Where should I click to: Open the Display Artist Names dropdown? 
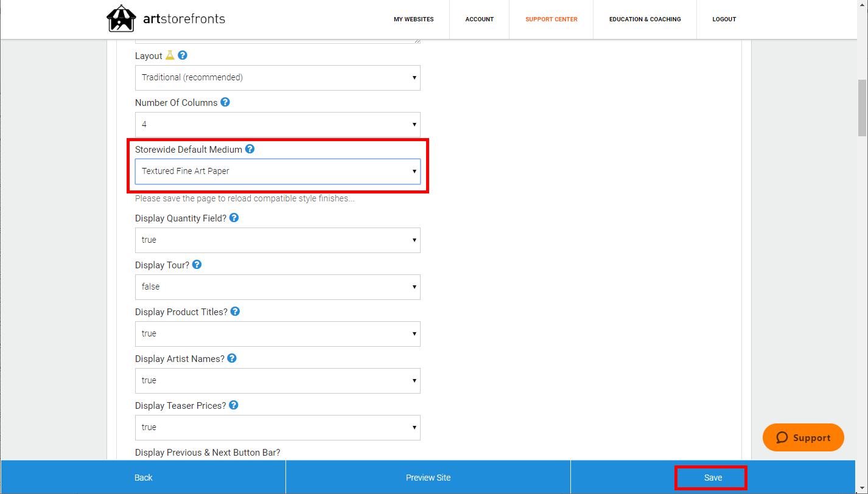(x=278, y=381)
